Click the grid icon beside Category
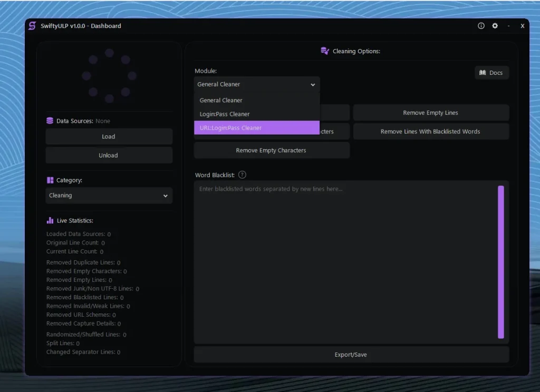Viewport: 540px width, 392px height. (x=49, y=180)
